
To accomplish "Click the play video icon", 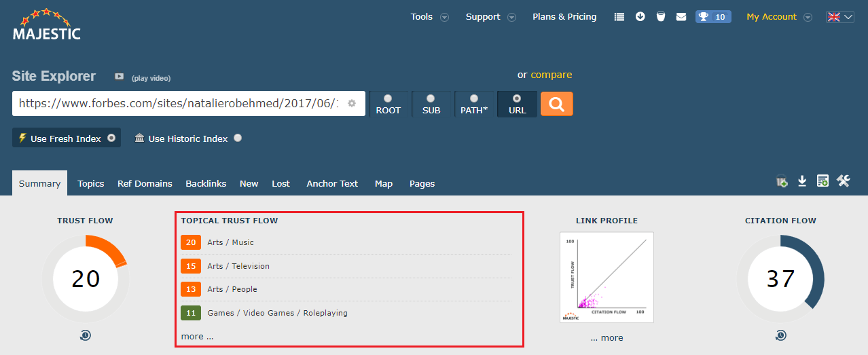I will point(119,77).
